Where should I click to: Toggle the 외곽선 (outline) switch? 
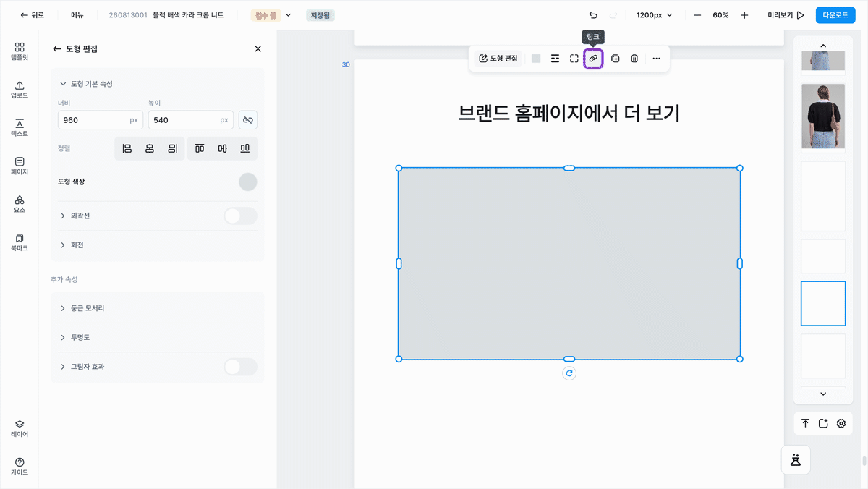point(240,216)
